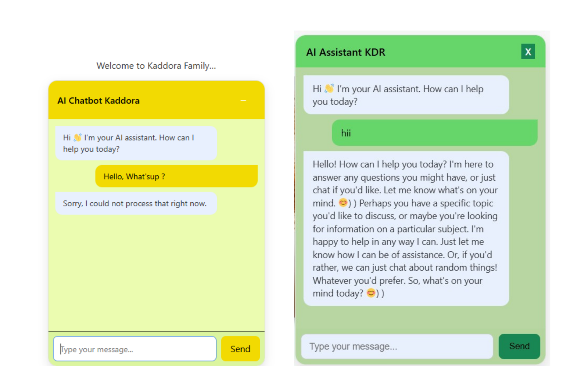Click the "AI Assistant KDR" header title
The height and width of the screenshot is (366, 588).
coord(346,52)
